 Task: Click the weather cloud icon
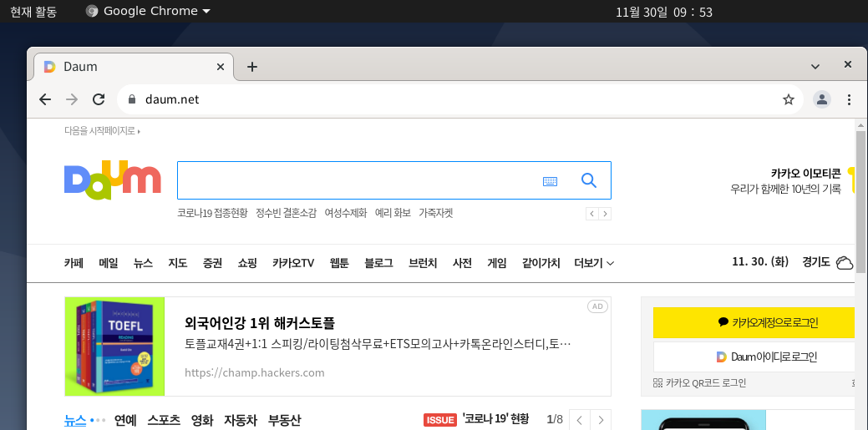[845, 263]
